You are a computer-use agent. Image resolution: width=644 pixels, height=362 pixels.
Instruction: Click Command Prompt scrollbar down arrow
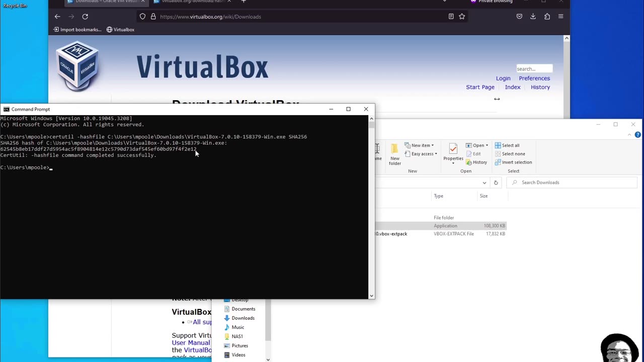pos(372,296)
